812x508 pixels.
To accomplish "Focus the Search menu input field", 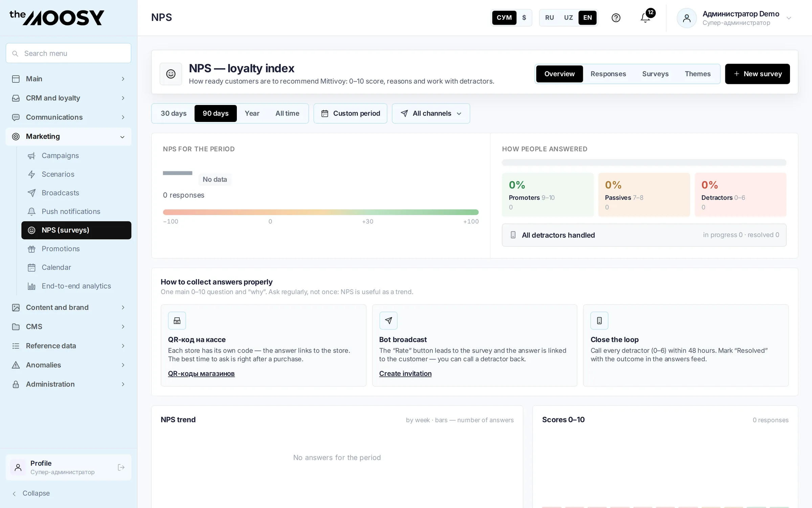I will click(x=68, y=53).
